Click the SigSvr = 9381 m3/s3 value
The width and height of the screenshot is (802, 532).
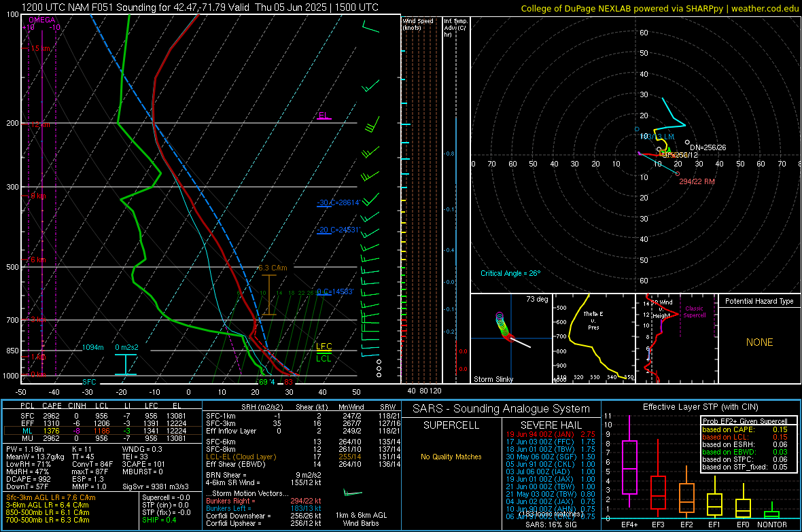pos(156,486)
